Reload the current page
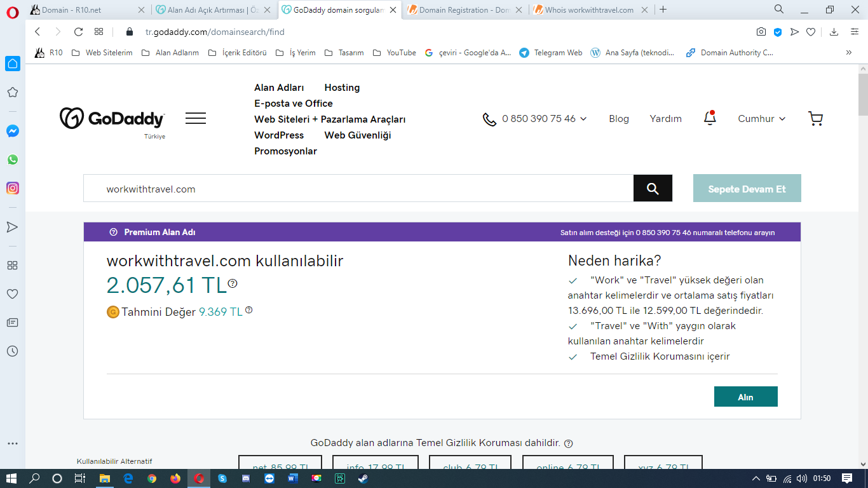Viewport: 868px width, 488px height. click(79, 32)
